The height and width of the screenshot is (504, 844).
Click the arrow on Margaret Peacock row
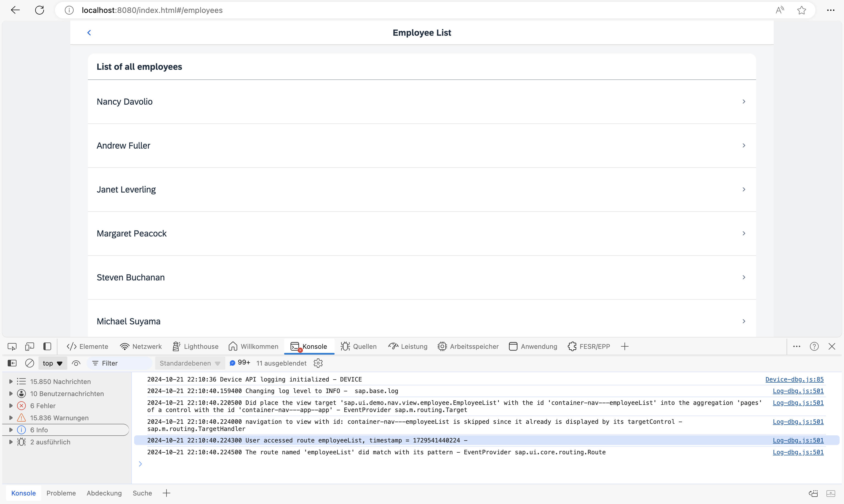pyautogui.click(x=744, y=233)
